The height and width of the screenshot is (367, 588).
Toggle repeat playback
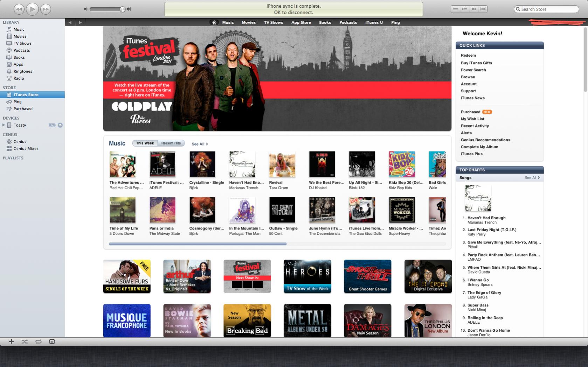(x=38, y=341)
